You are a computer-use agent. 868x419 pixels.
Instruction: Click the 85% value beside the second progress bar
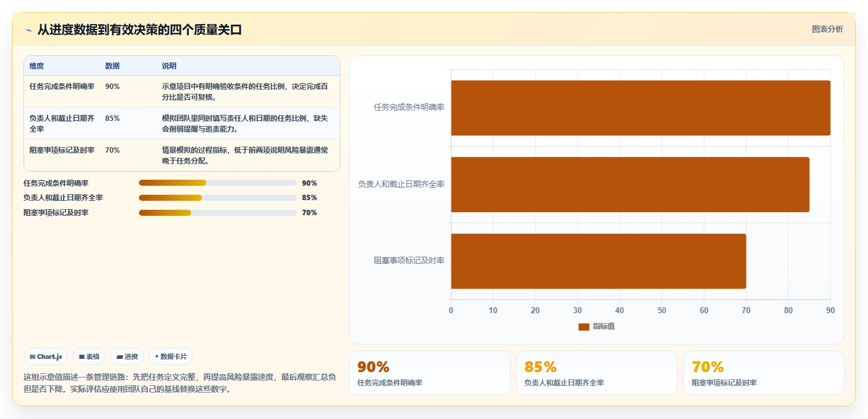310,198
